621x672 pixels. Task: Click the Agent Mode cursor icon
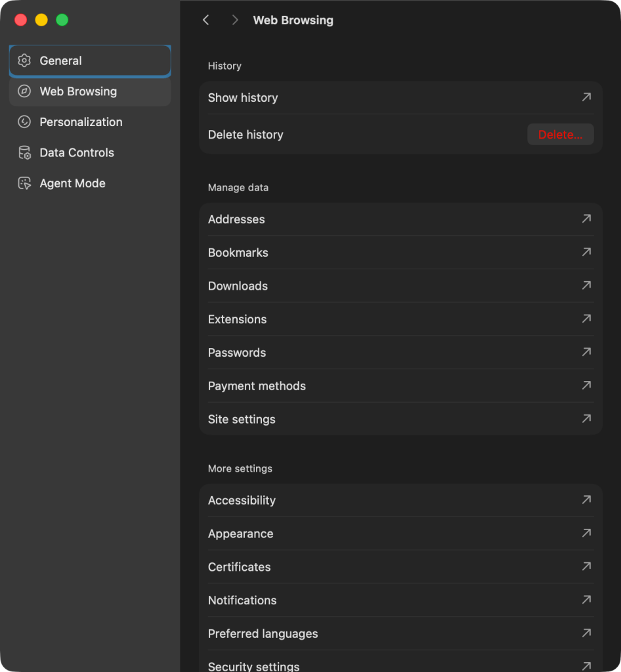pos(24,184)
